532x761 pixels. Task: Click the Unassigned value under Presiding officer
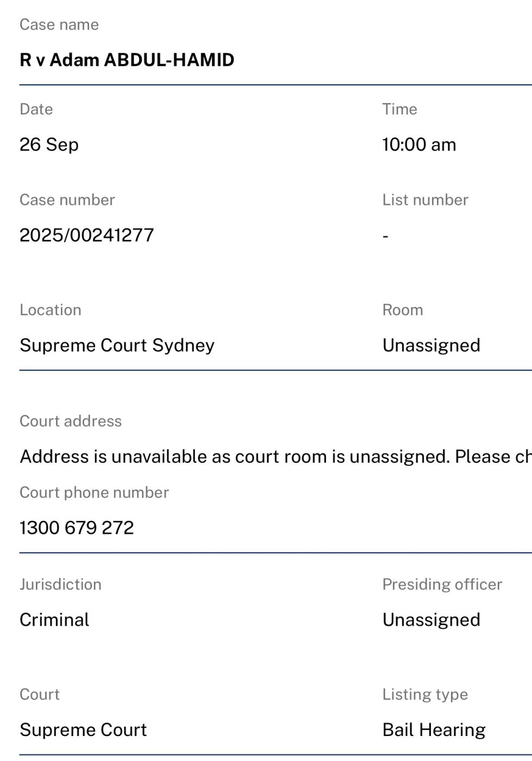(x=431, y=620)
